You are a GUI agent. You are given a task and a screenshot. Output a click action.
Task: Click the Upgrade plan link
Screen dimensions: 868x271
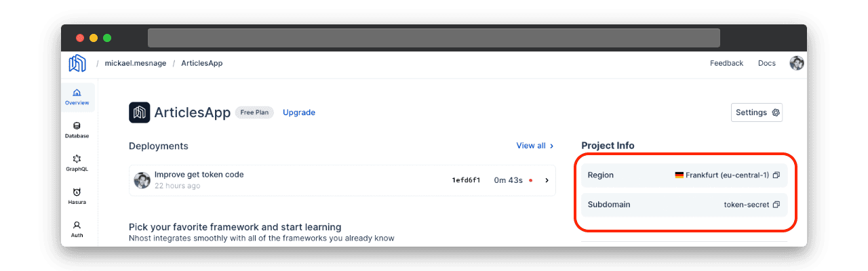click(x=299, y=112)
